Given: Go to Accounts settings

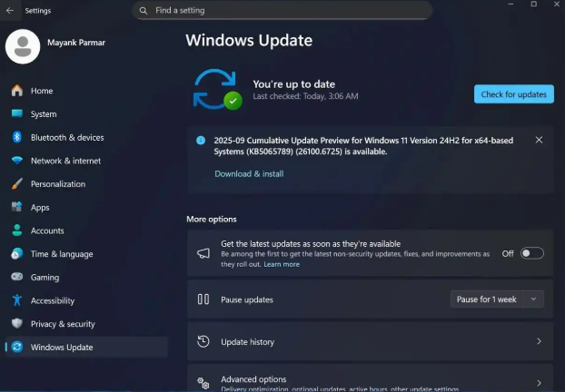Looking at the screenshot, I should [x=86, y=230].
